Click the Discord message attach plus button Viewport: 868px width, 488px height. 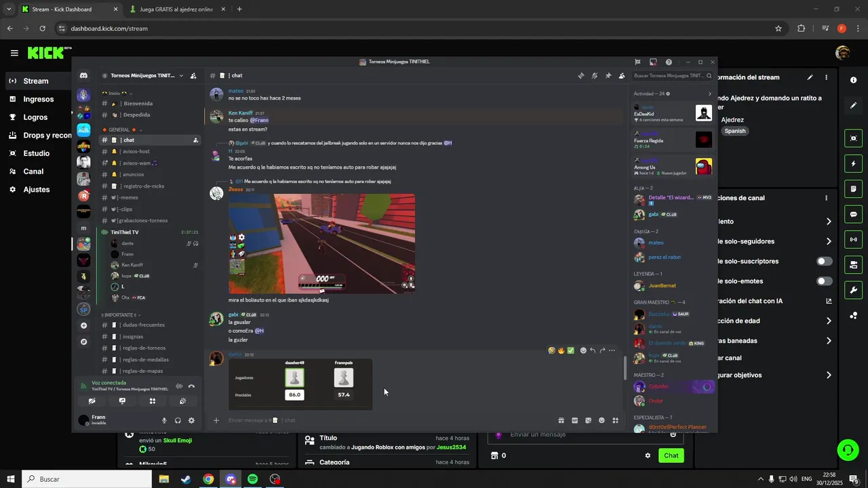(x=216, y=420)
